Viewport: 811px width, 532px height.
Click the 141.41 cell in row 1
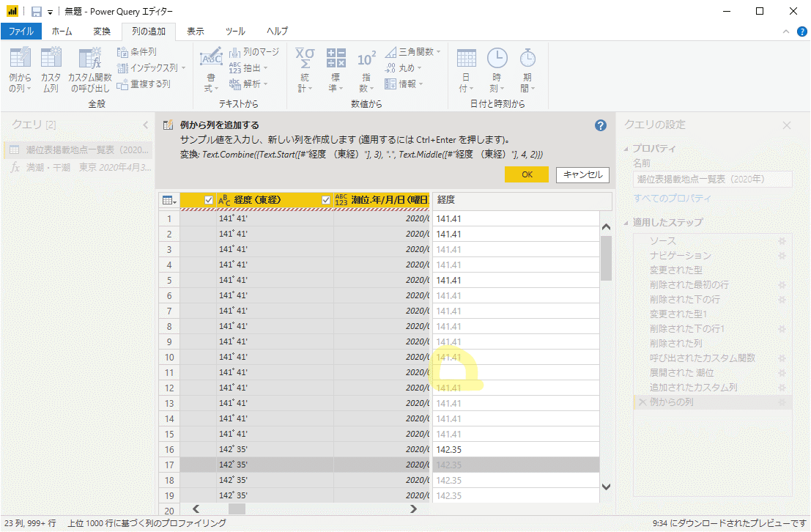[516, 219]
